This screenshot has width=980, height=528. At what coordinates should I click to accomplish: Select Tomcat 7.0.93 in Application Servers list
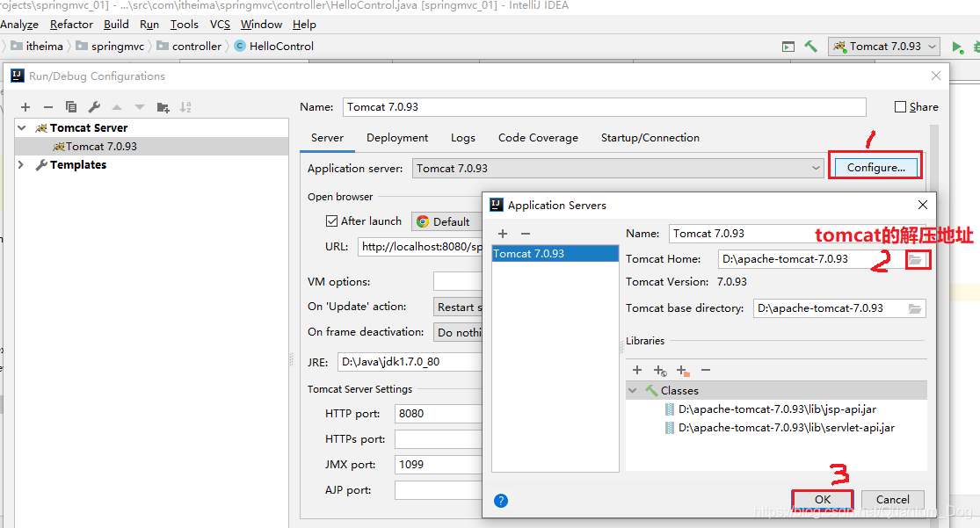(x=555, y=254)
